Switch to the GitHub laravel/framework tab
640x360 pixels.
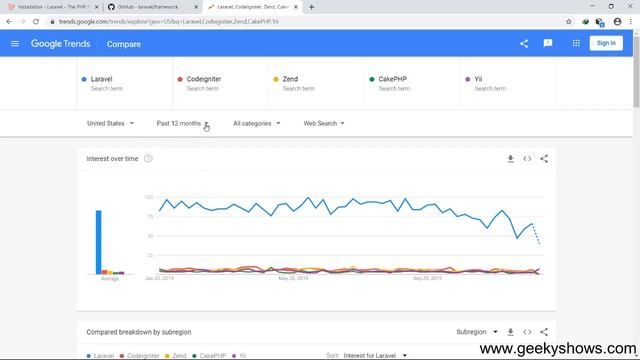pyautogui.click(x=152, y=7)
